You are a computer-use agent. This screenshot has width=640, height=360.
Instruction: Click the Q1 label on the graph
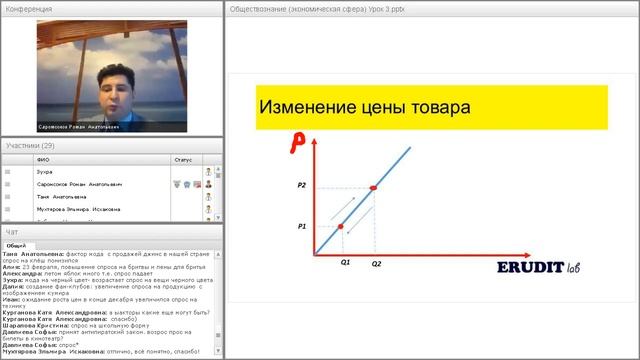(x=345, y=262)
